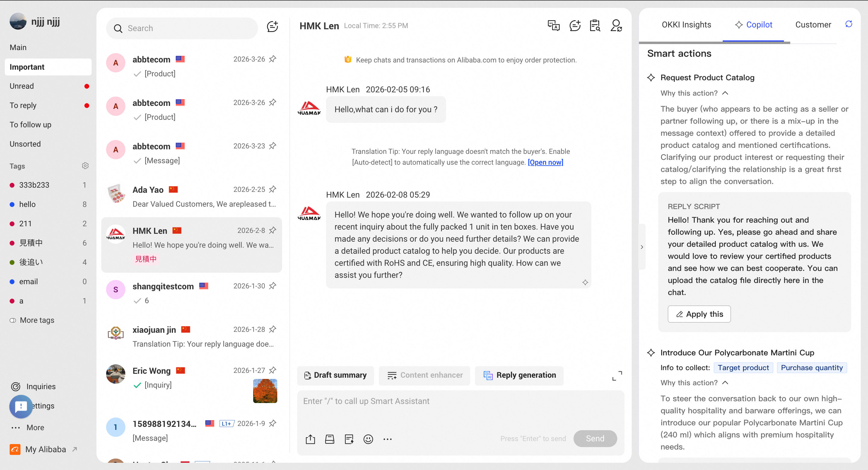Open the To reply folder
The width and height of the screenshot is (868, 470).
click(48, 106)
